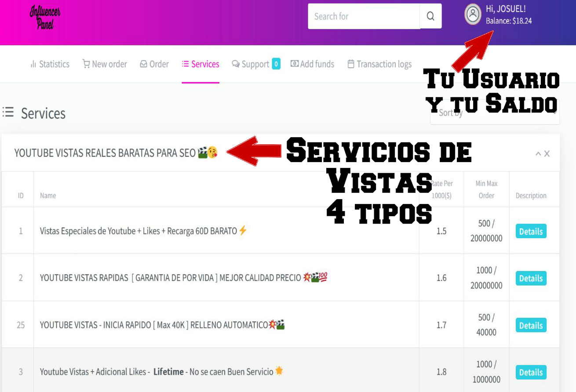Click the 500 / 40000 order limit cell
Image resolution: width=576 pixels, height=392 pixels.
coord(486,325)
